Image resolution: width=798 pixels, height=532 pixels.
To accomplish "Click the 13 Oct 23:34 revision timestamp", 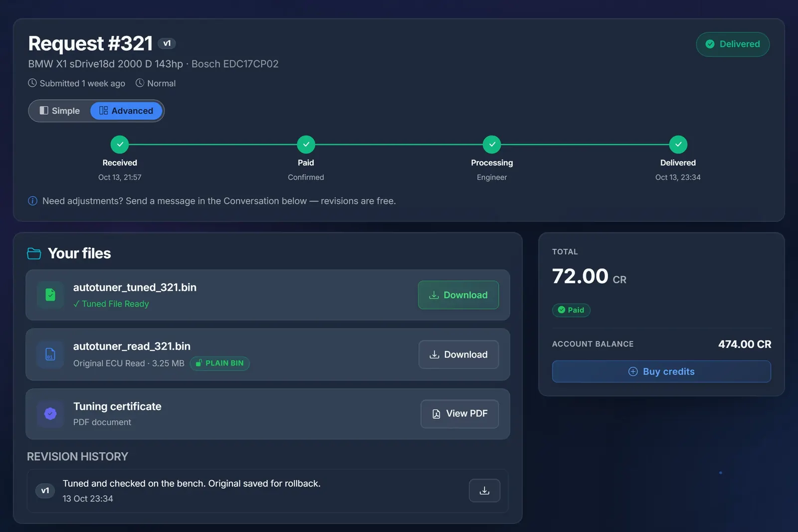I will (88, 499).
